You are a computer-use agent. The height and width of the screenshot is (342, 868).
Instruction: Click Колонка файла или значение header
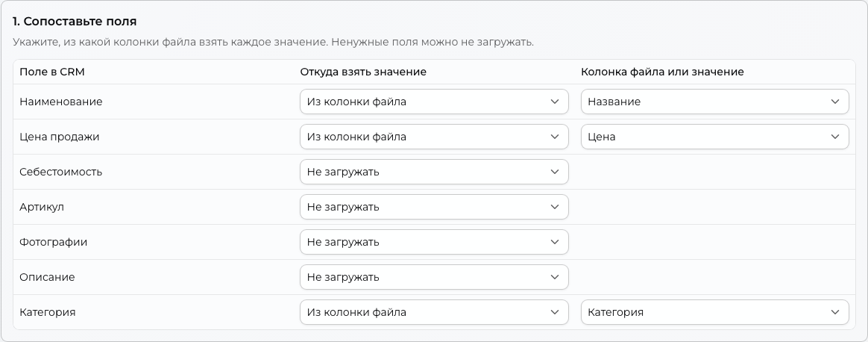click(662, 72)
